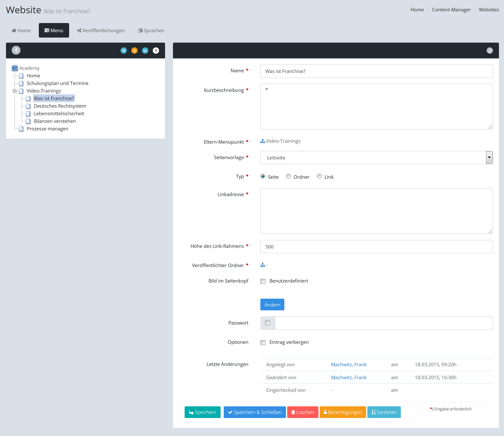Open the Seitenvorlage dropdown
This screenshot has height=436, width=504.
click(x=489, y=158)
